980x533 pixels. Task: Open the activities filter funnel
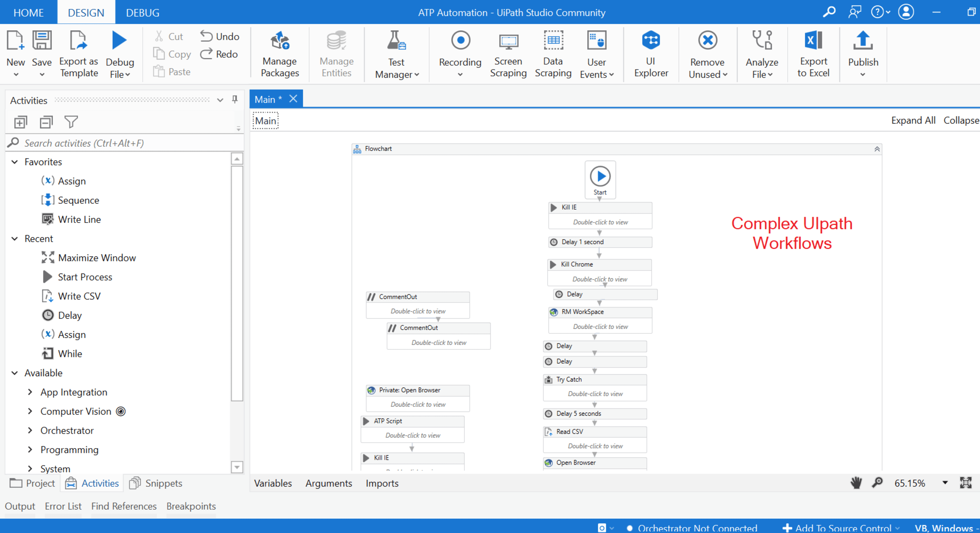click(x=71, y=122)
